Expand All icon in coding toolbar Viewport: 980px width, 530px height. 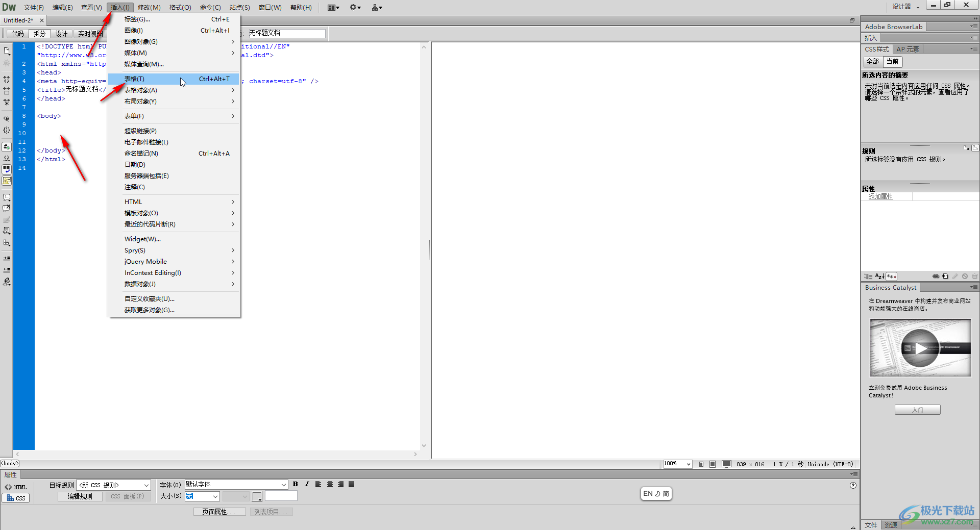pyautogui.click(x=7, y=102)
